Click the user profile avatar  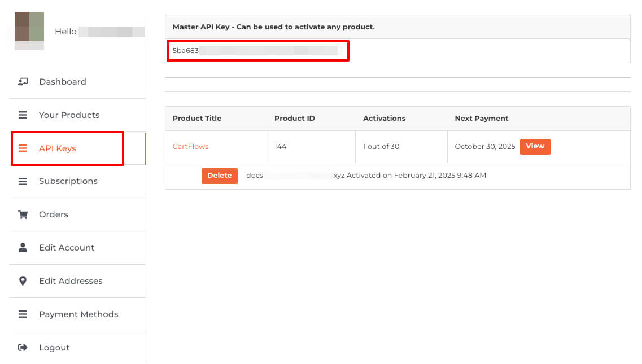29,30
